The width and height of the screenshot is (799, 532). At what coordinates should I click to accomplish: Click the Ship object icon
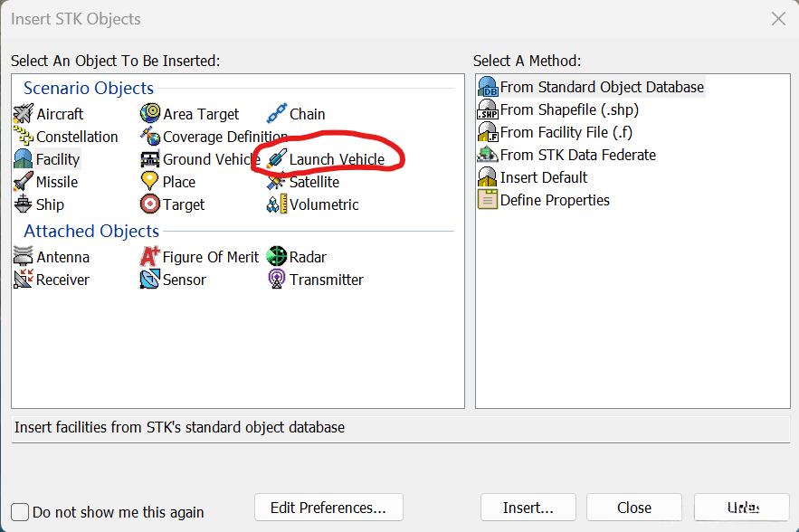point(24,204)
